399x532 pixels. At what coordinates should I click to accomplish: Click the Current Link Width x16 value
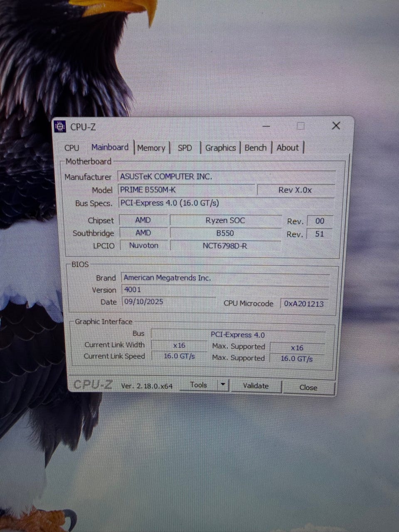click(179, 345)
